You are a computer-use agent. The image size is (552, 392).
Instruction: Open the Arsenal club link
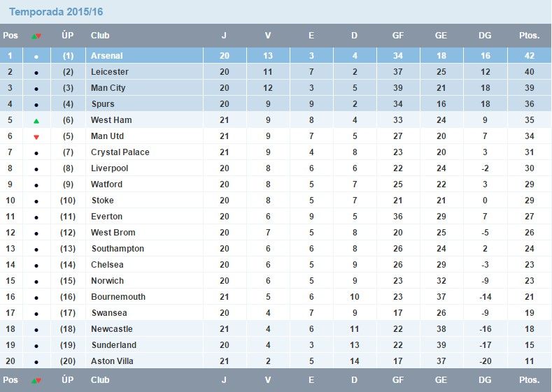106,56
